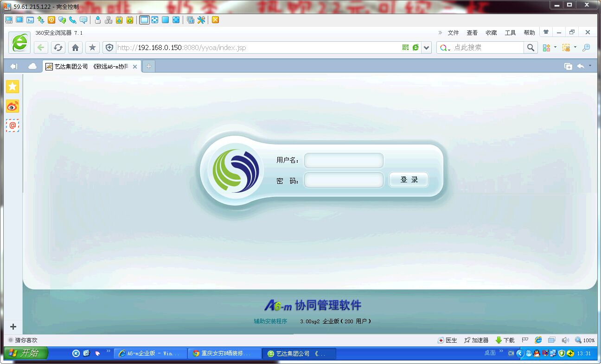Click the system tray clock 13:31
Viewport: 601px width, 364px height.
click(584, 353)
